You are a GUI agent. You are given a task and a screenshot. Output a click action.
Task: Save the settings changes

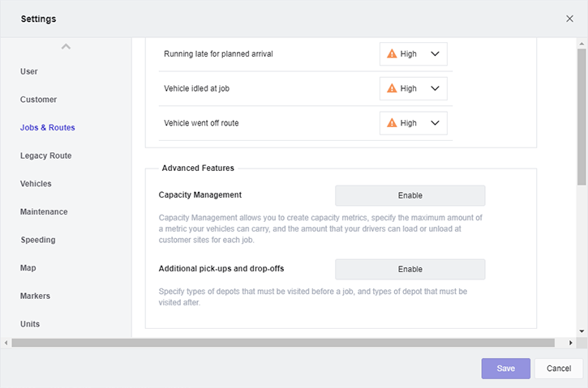pos(505,369)
